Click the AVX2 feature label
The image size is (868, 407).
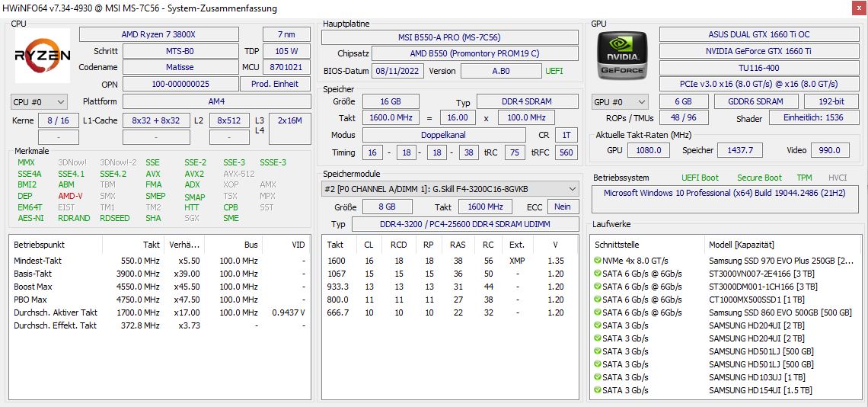pyautogui.click(x=194, y=174)
